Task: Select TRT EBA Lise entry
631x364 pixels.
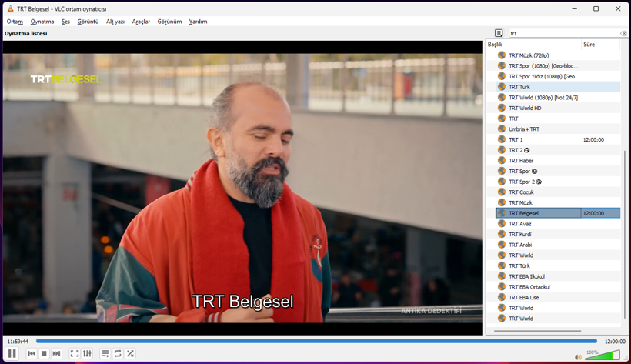Action: coord(558,297)
